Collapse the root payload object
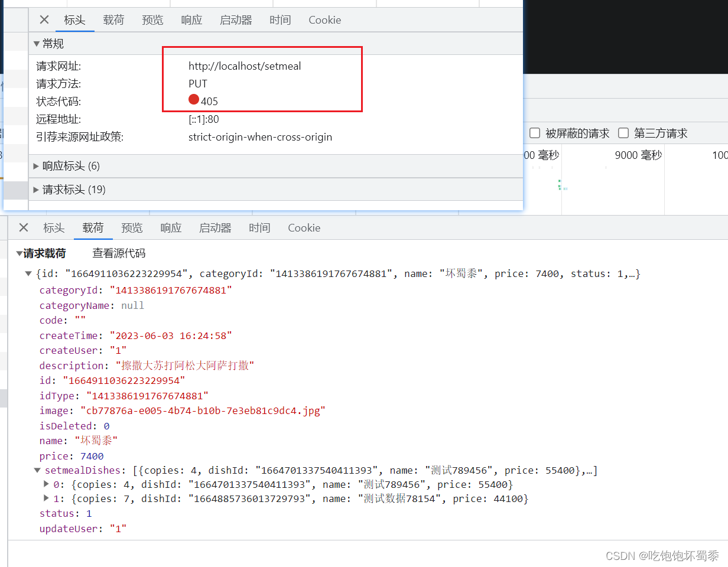This screenshot has width=728, height=567. coord(28,273)
